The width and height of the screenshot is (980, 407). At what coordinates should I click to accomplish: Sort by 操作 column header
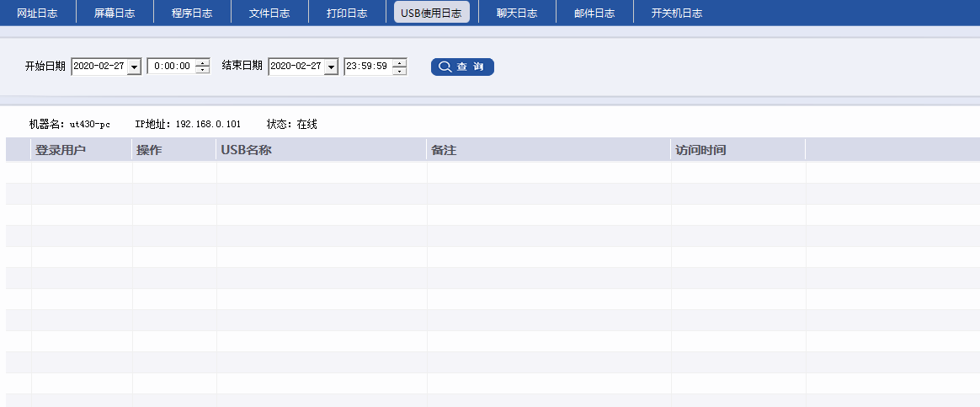174,150
